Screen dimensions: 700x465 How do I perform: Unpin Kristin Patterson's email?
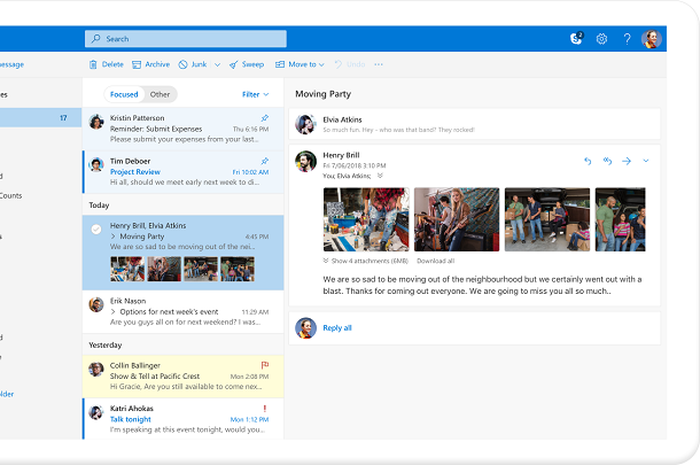(264, 117)
